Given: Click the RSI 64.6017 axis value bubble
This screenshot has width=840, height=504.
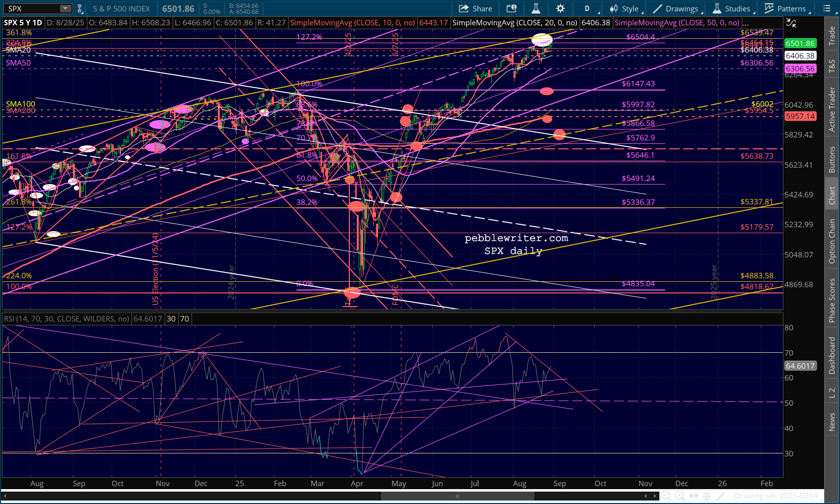Looking at the screenshot, I should (800, 366).
